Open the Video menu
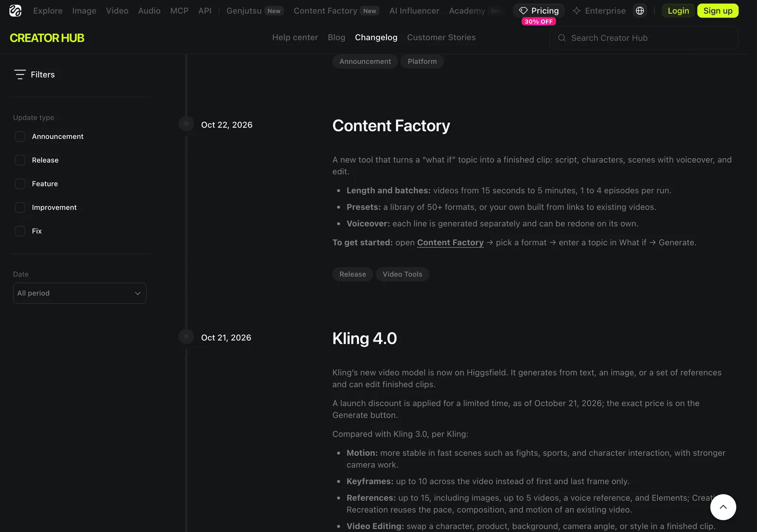The height and width of the screenshot is (532, 757). coord(117,10)
